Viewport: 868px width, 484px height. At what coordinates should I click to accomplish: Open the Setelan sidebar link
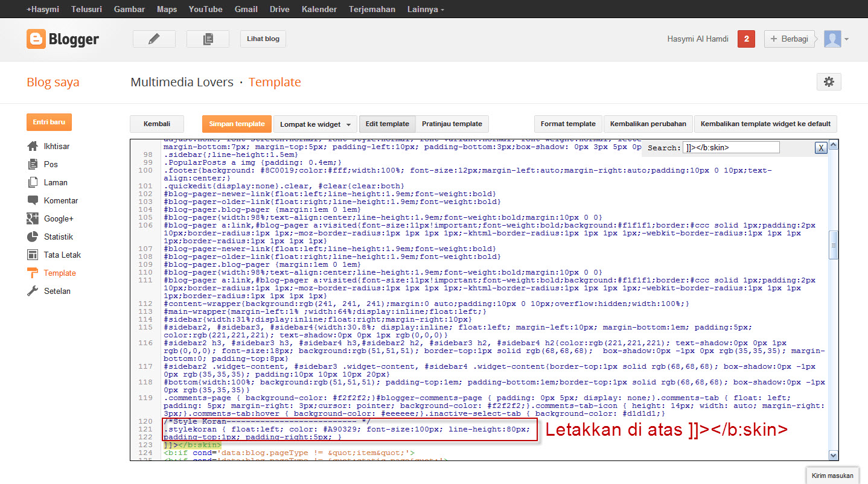pyautogui.click(x=57, y=291)
